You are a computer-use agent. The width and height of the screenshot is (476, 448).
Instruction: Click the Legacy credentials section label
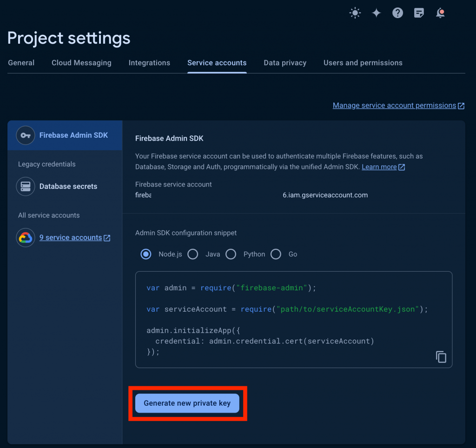(47, 164)
